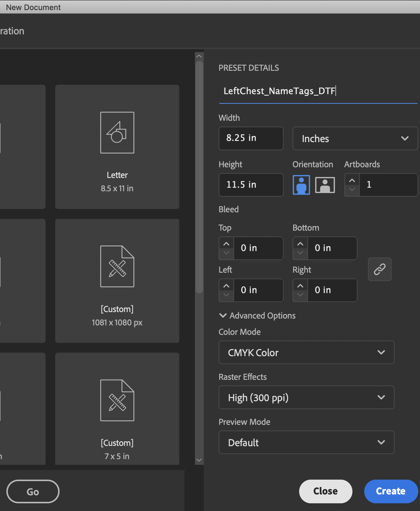Open the Preview Mode Default dropdown

[x=306, y=442]
